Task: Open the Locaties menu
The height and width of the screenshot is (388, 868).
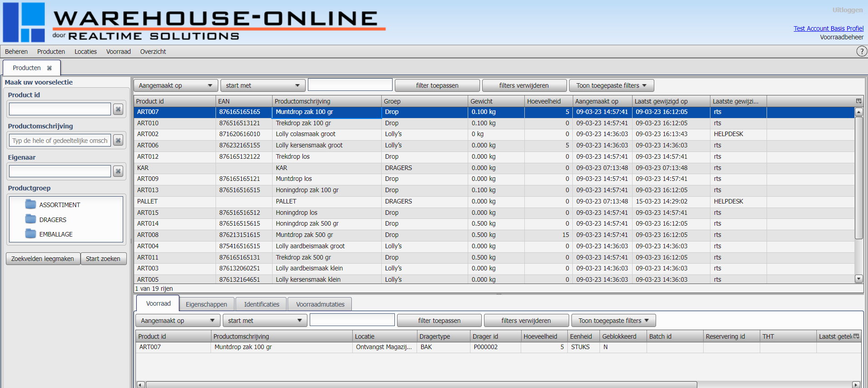Action: click(86, 52)
